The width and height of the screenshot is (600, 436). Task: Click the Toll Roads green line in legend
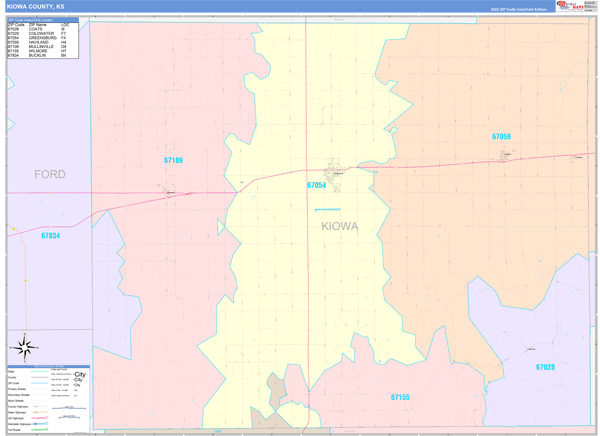pyautogui.click(x=40, y=429)
